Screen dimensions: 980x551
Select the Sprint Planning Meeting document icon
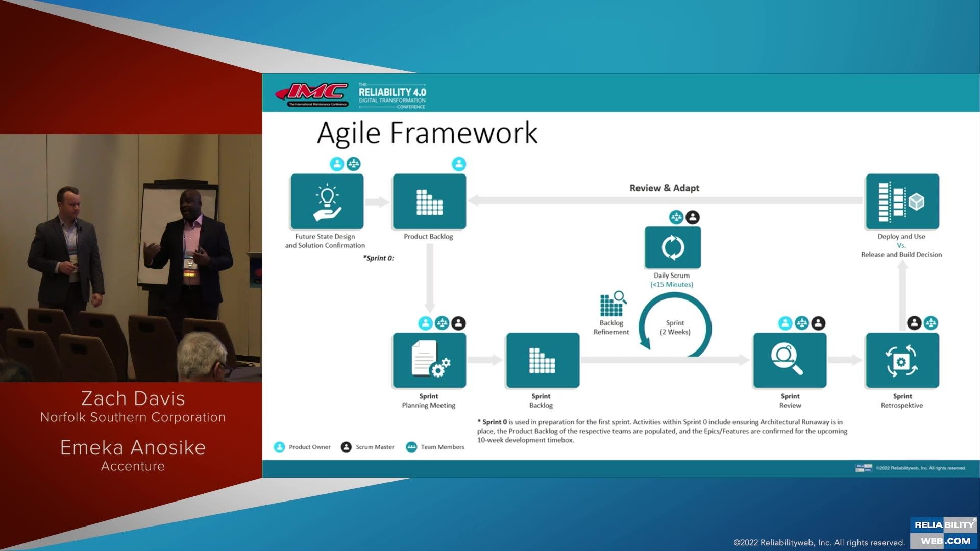(429, 360)
